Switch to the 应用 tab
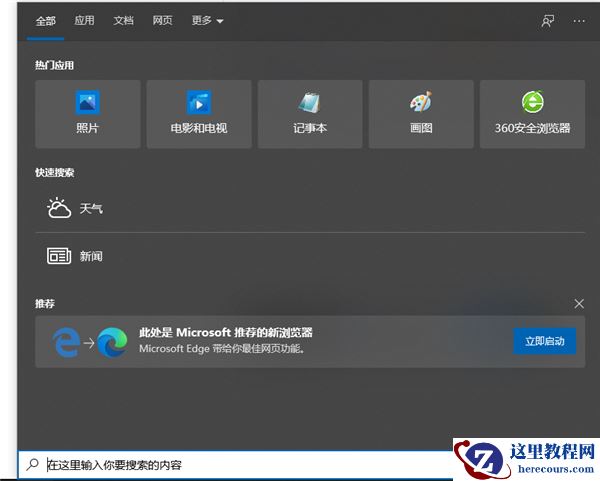Screen dimensions: 600x481 (84, 20)
